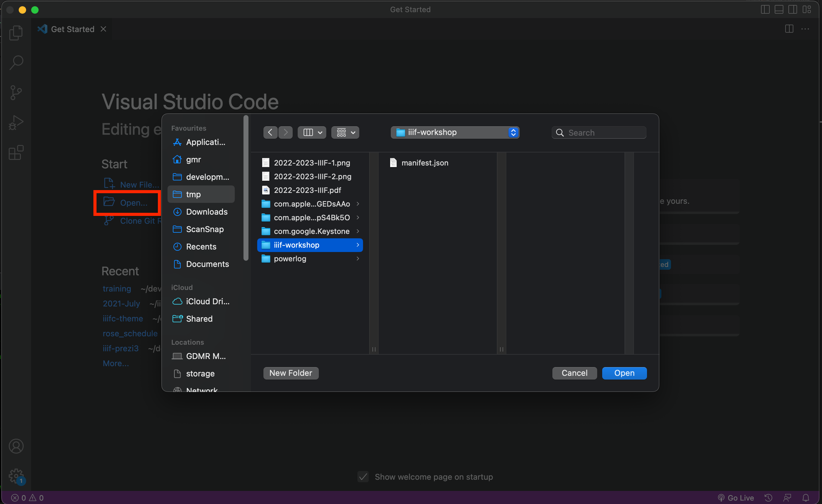
Task: Click More... under Recent
Action: point(116,363)
